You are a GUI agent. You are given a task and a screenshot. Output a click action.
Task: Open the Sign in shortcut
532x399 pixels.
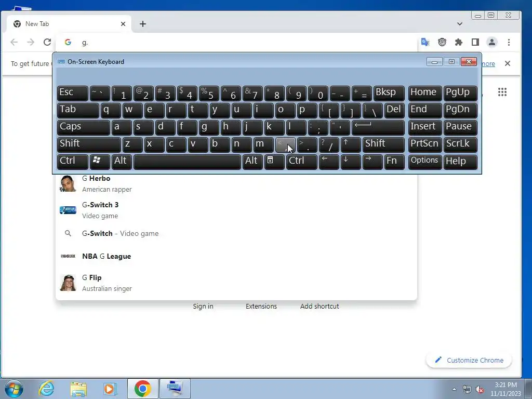203,306
